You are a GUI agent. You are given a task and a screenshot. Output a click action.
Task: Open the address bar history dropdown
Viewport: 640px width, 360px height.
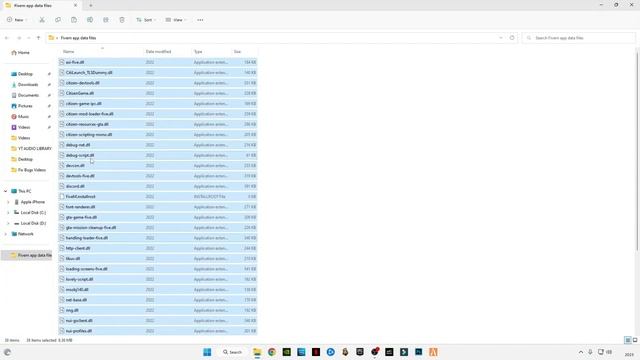pos(501,38)
